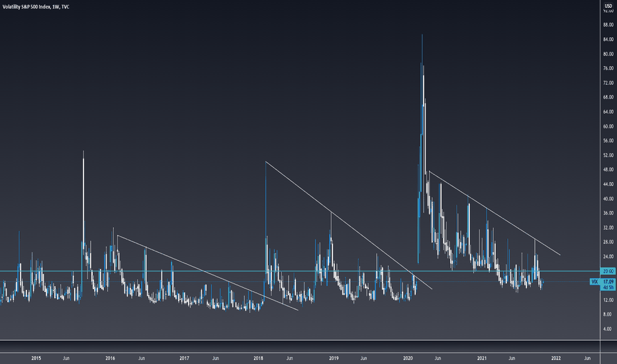Click the 88.00 price axis label
617x364 pixels.
608,24
